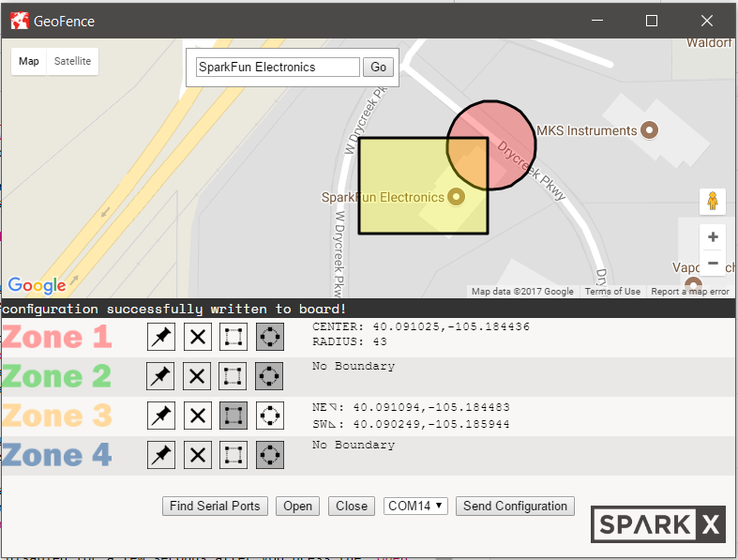738x560 pixels.
Task: Click Zone 1 pushpin locate icon
Action: [161, 337]
